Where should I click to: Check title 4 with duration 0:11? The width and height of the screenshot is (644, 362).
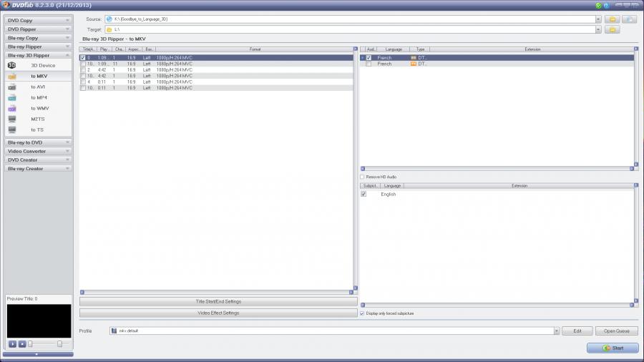[x=83, y=82]
